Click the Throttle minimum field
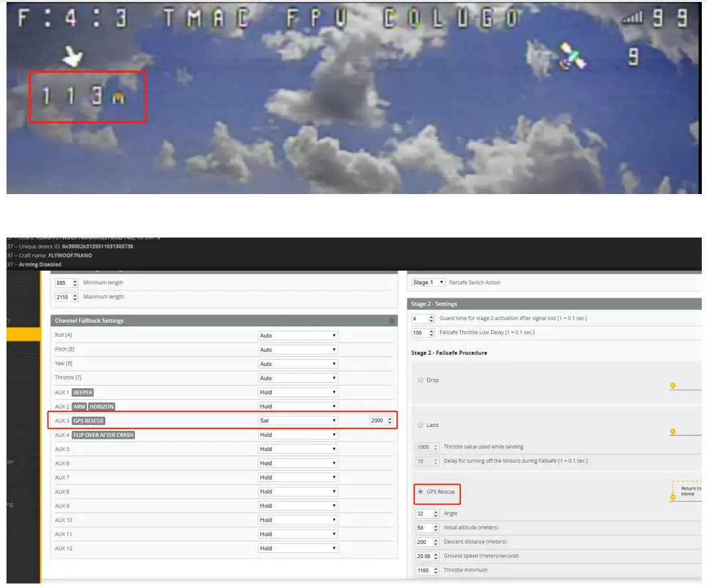This screenshot has height=588, width=707. (x=427, y=570)
